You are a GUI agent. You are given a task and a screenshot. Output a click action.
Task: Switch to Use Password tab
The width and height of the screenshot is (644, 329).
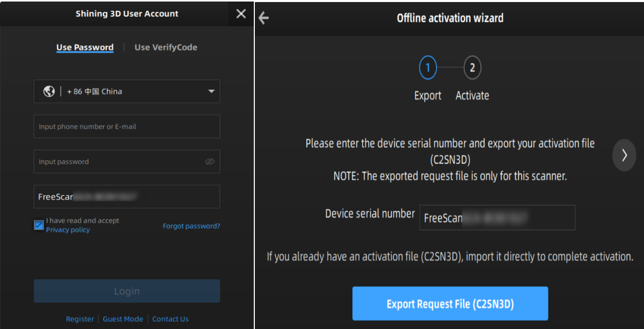[85, 47]
